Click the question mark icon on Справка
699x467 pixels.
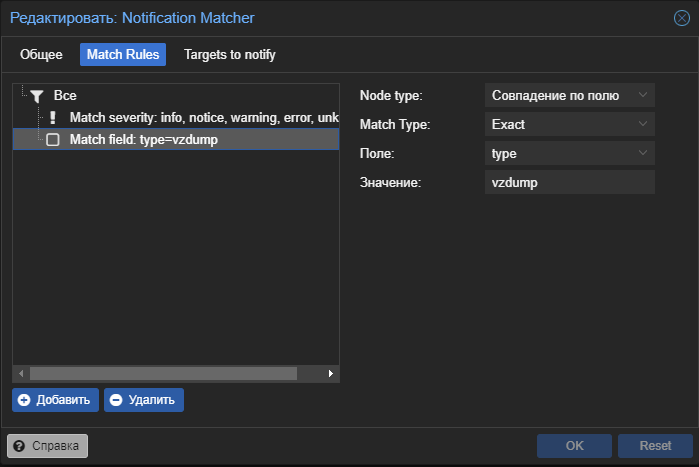point(19,445)
